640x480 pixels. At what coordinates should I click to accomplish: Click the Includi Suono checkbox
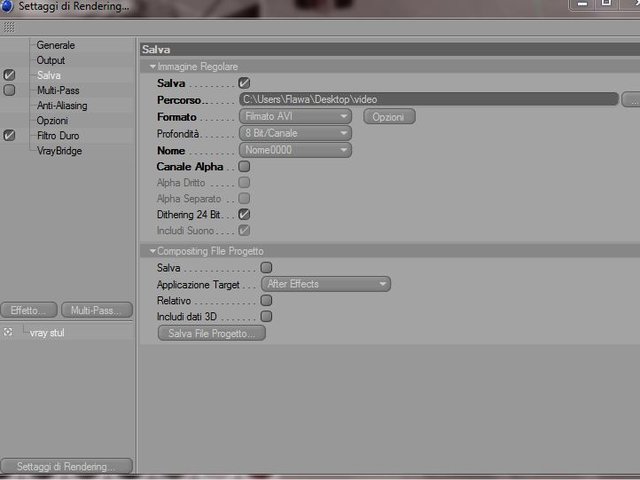pyautogui.click(x=244, y=230)
